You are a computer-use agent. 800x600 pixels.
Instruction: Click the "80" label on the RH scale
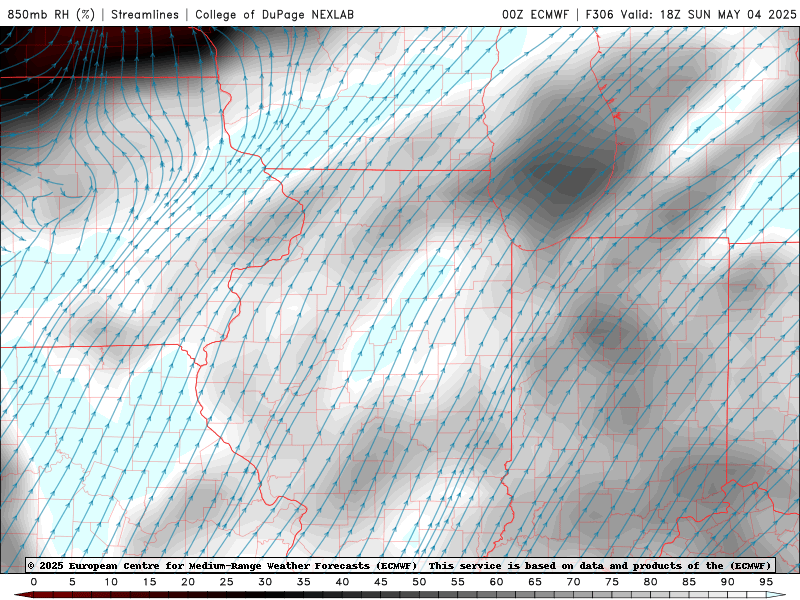pos(651,582)
